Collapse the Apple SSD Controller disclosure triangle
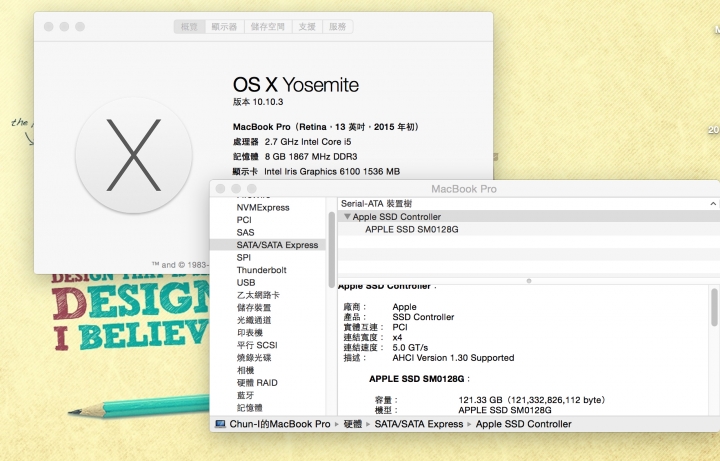The image size is (720, 461). pyautogui.click(x=347, y=216)
